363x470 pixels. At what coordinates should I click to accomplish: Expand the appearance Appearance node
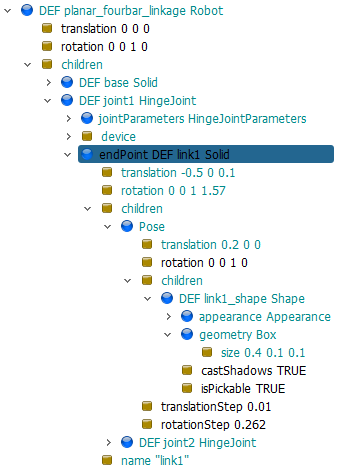[x=168, y=316]
